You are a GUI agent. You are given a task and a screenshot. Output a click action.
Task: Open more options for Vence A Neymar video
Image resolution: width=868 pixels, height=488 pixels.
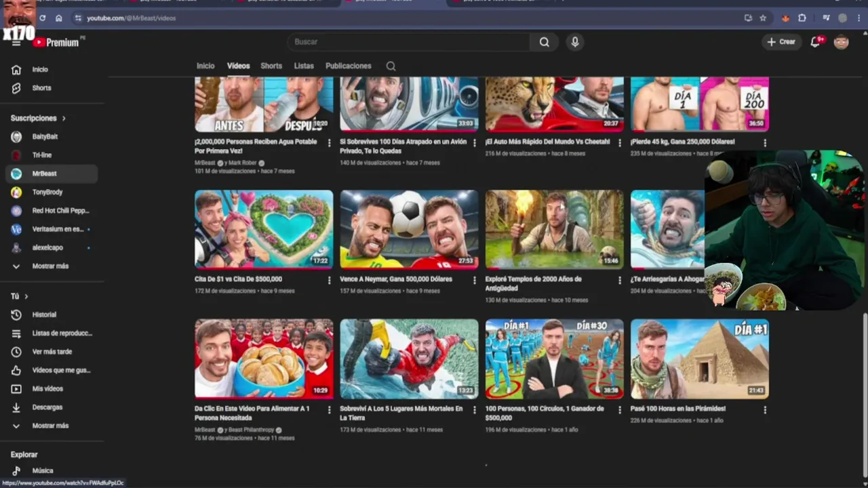coord(475,280)
